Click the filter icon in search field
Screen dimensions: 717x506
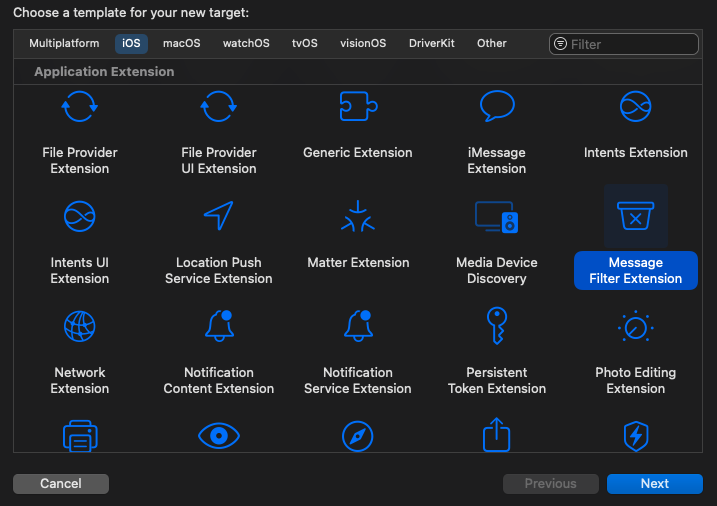[560, 44]
